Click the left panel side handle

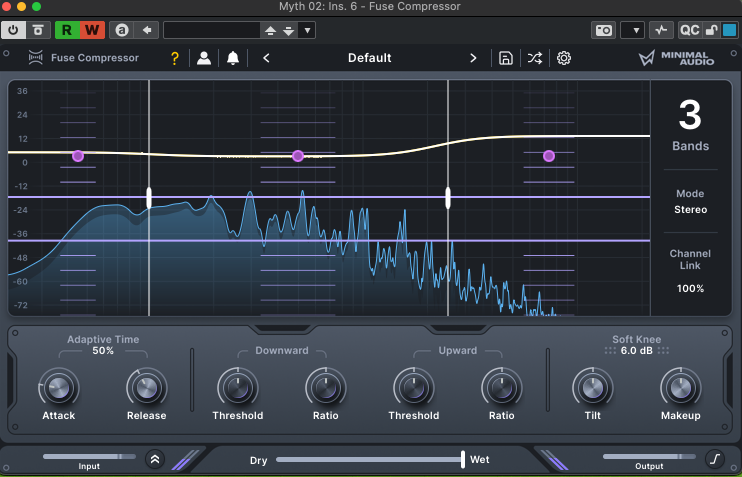click(x=10, y=380)
